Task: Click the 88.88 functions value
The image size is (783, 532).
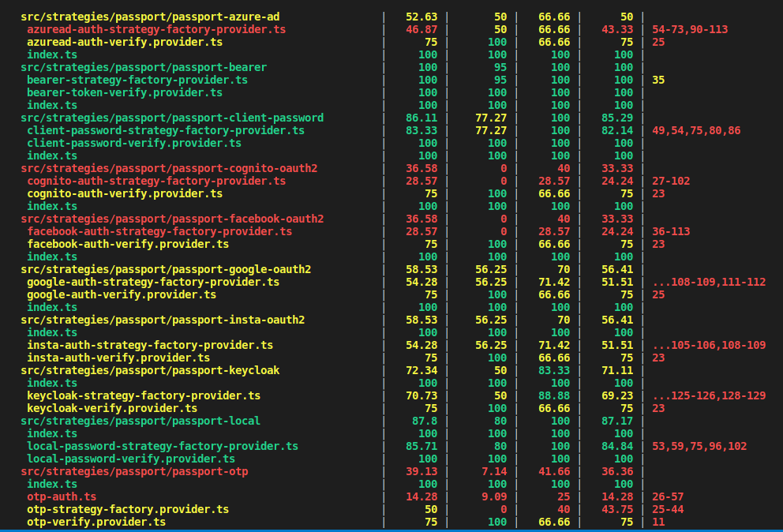Action: pyautogui.click(x=554, y=395)
